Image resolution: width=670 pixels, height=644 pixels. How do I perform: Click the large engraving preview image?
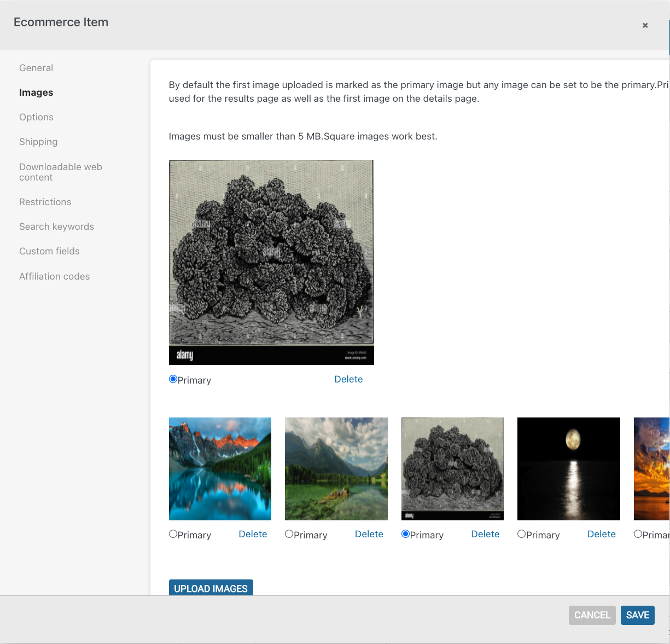tap(271, 262)
